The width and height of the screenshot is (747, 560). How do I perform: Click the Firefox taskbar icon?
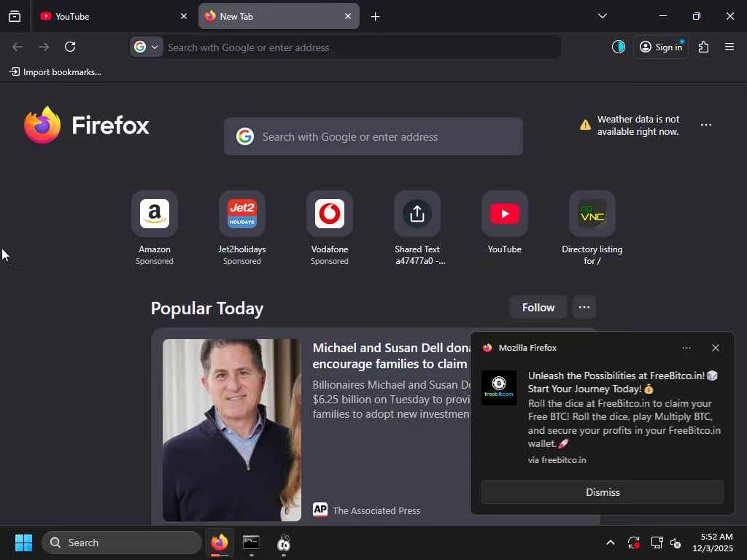tap(220, 542)
